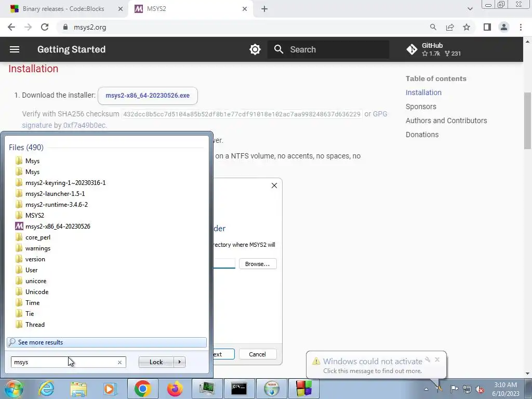The height and width of the screenshot is (399, 532).
Task: Switch to Google Chrome on the taskbar
Action: [142, 389]
